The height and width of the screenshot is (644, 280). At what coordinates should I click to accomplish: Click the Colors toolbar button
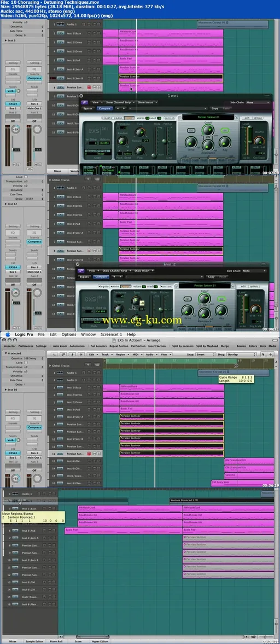coord(253,346)
